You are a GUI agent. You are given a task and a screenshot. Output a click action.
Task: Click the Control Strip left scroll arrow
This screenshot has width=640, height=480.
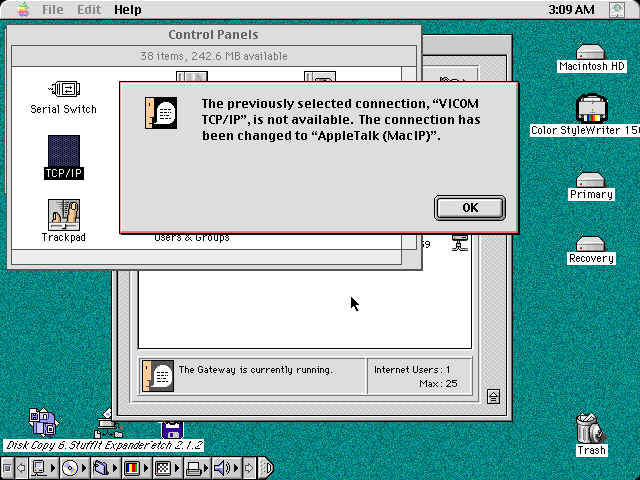(21, 468)
